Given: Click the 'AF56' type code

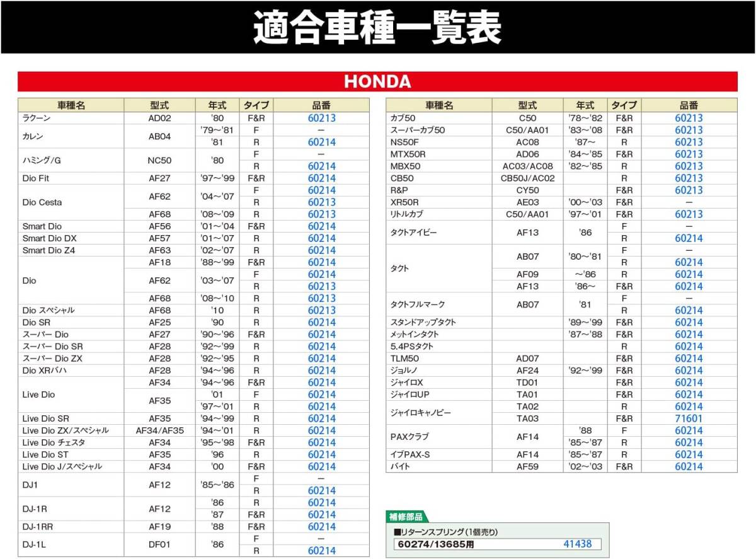Looking at the screenshot, I should 159,226.
